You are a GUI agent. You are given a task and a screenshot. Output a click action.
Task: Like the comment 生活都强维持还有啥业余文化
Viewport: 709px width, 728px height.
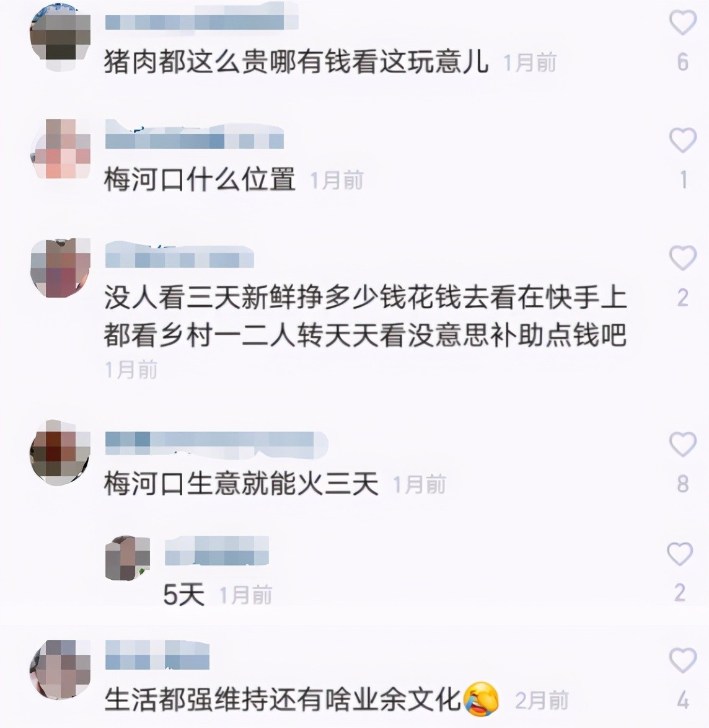[682, 660]
